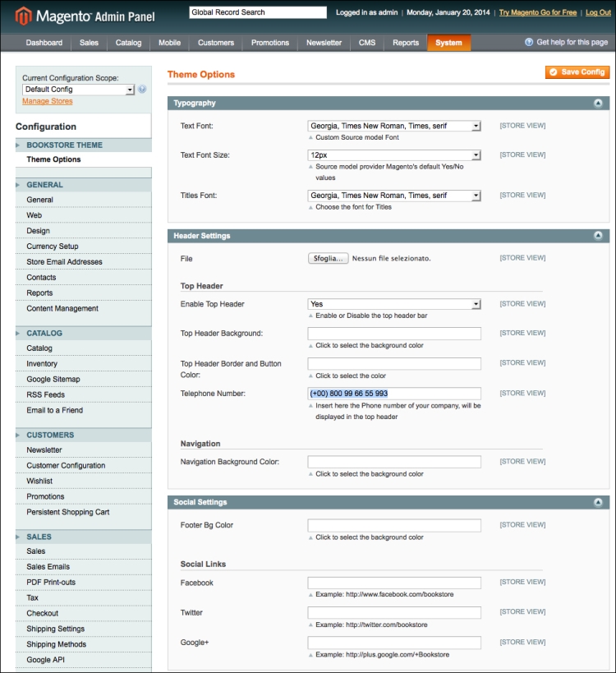The height and width of the screenshot is (673, 616).
Task: Click the Global Record Search field
Action: tap(258, 12)
